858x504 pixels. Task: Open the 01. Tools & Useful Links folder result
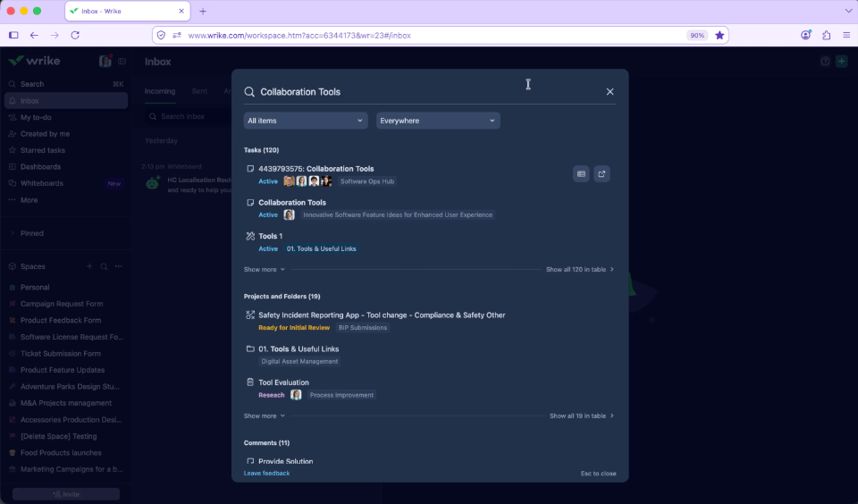click(x=299, y=349)
